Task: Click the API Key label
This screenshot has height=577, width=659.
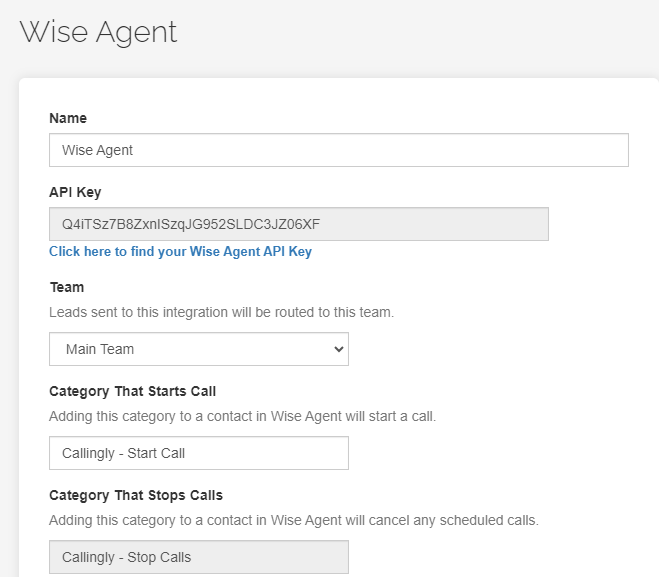Action: pyautogui.click(x=75, y=192)
